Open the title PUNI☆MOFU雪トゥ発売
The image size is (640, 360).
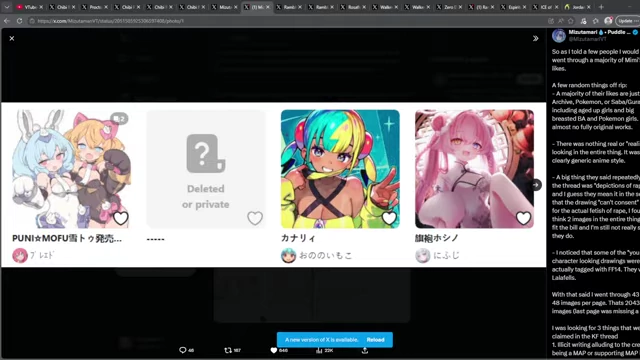point(67,238)
